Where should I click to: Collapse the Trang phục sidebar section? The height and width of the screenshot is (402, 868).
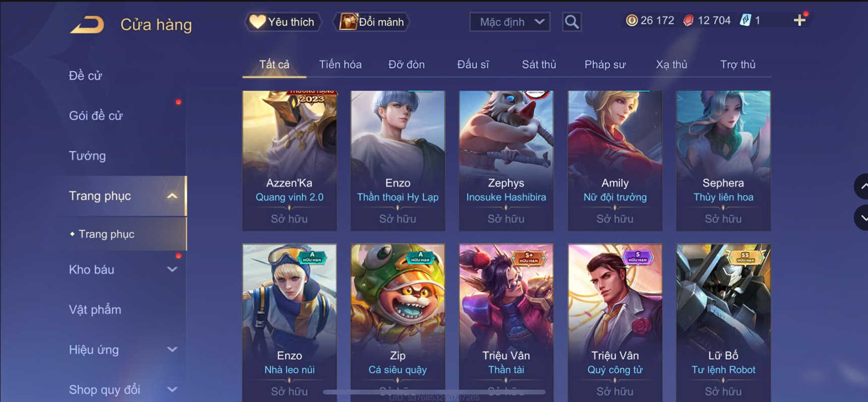[x=172, y=196]
